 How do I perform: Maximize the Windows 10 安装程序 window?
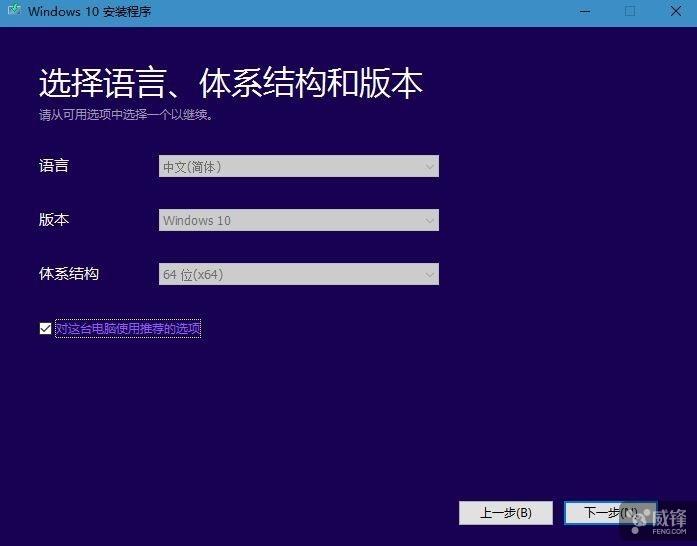click(630, 12)
